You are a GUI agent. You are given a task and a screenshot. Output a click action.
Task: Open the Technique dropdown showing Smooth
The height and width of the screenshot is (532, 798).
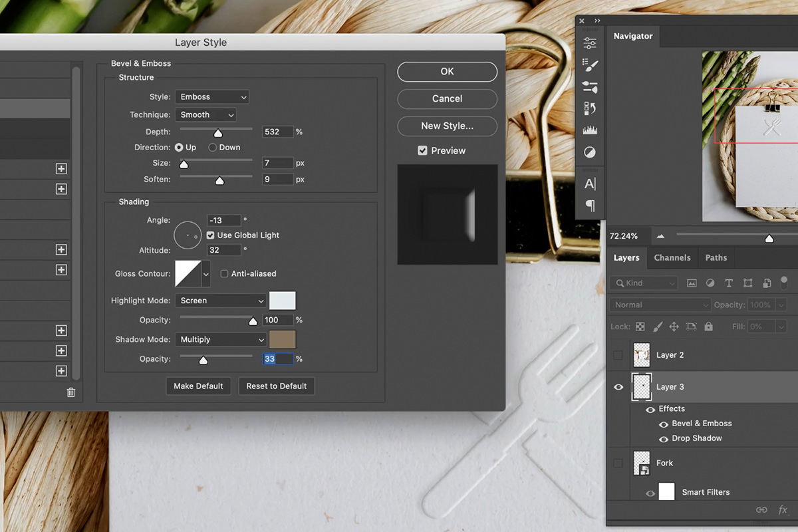(x=205, y=114)
